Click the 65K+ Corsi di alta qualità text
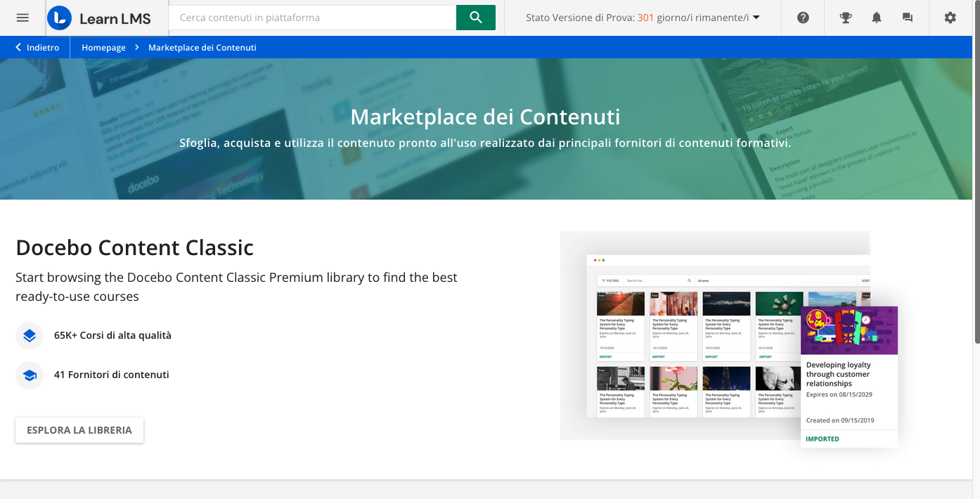The image size is (980, 499). [112, 335]
